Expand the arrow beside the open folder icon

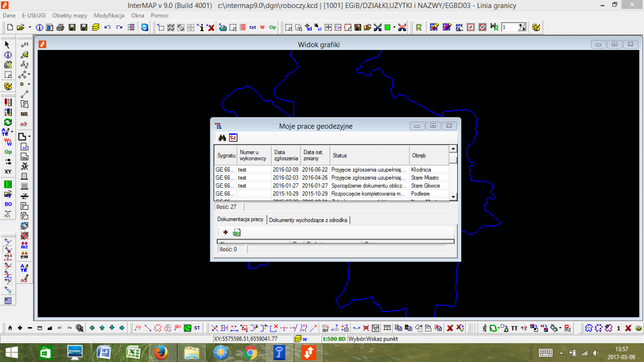30,27
